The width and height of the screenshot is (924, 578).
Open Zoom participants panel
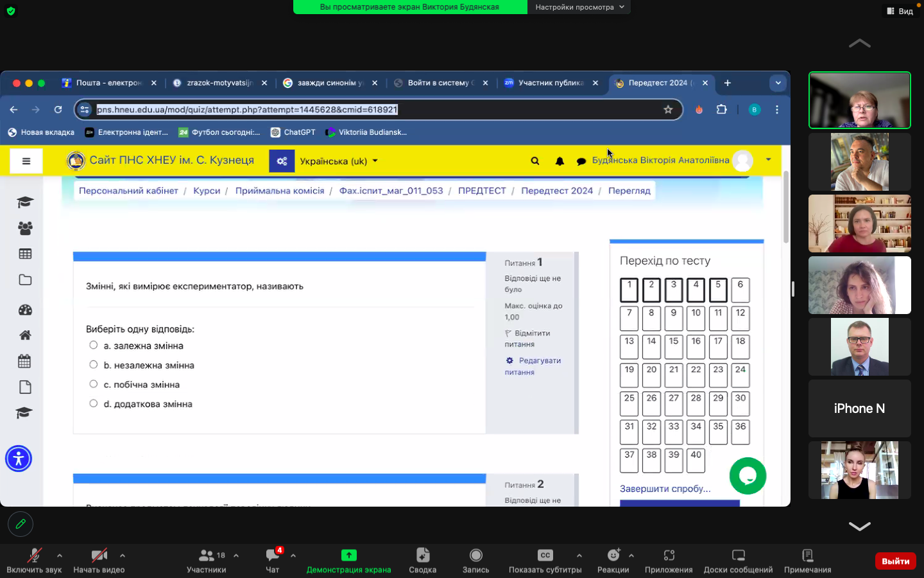click(207, 560)
